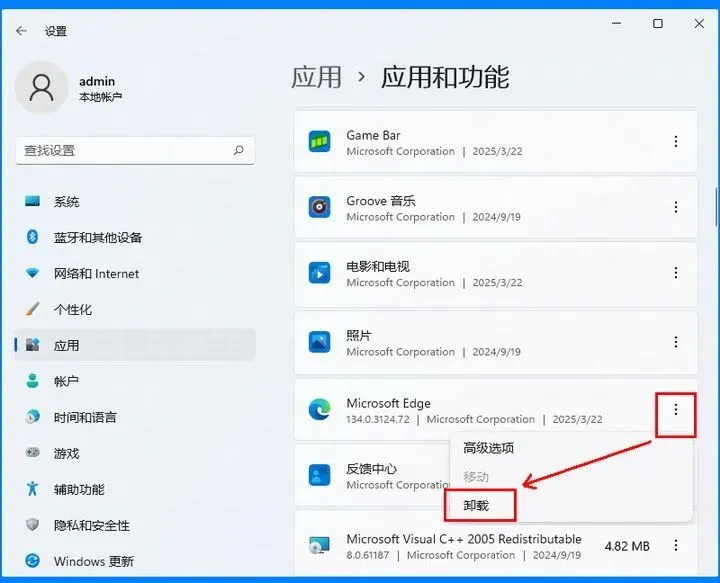Click the Microsoft Edge app icon
Image resolution: width=720 pixels, height=583 pixels.
pos(320,409)
